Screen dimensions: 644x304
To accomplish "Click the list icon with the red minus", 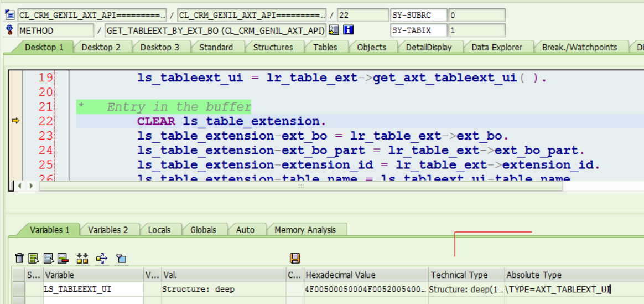I will [x=63, y=258].
